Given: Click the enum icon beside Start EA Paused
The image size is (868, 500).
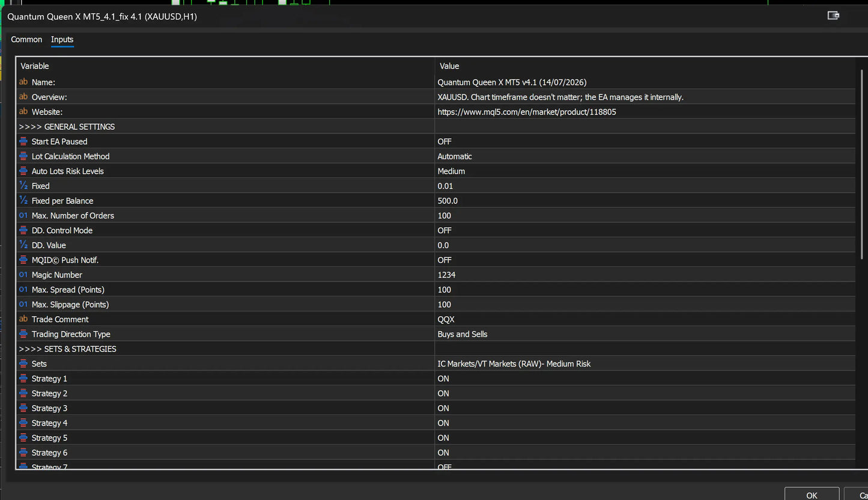Looking at the screenshot, I should [x=23, y=141].
